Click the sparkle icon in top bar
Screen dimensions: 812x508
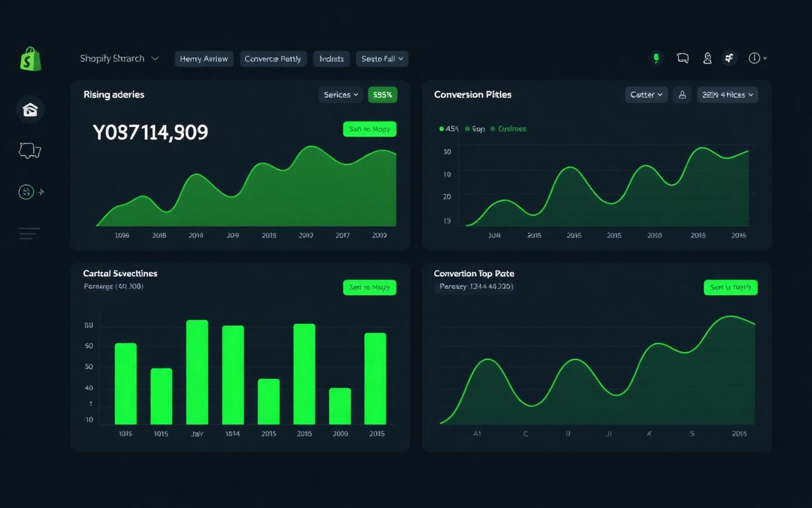pos(729,58)
